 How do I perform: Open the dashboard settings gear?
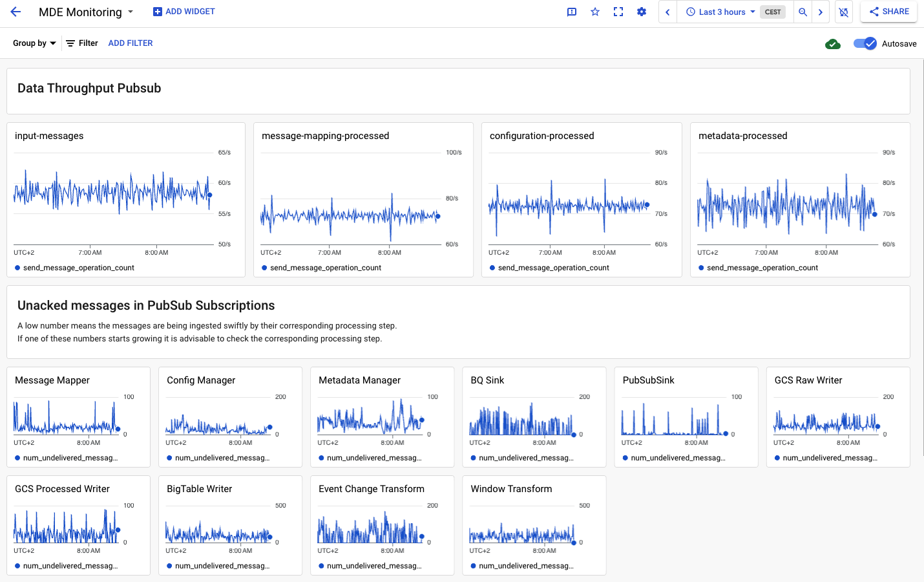[642, 12]
